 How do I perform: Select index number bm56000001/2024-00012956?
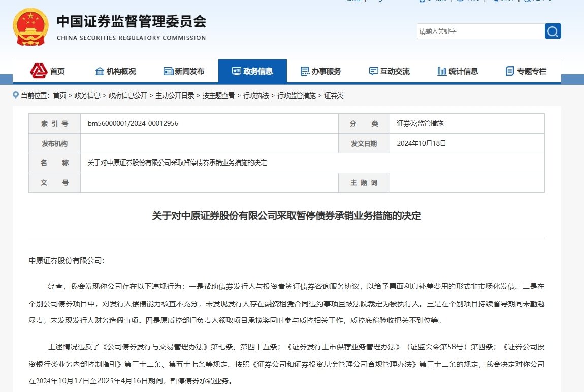click(x=133, y=123)
